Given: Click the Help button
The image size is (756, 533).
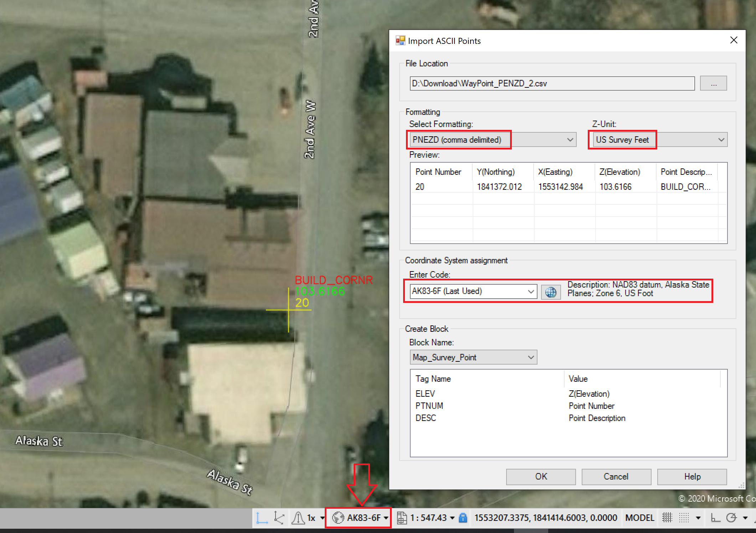Looking at the screenshot, I should [x=692, y=477].
